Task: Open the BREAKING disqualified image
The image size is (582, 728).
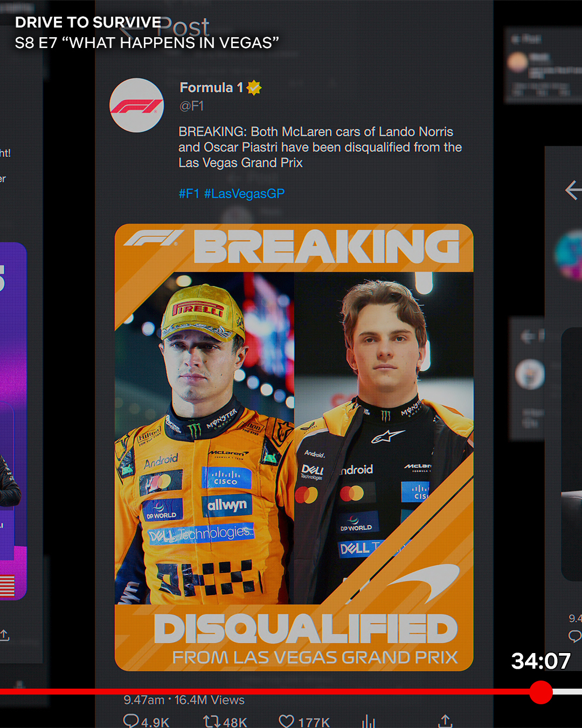Action: pos(294,447)
